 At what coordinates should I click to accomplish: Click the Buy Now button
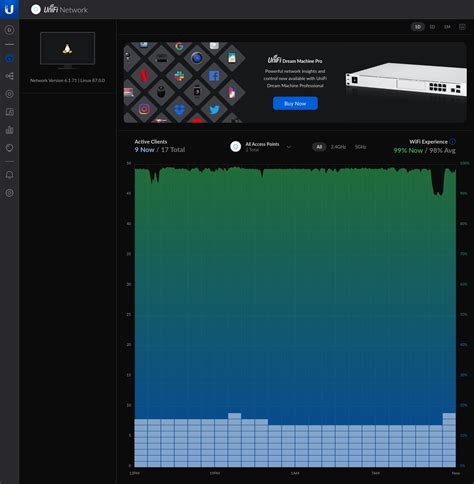tap(295, 104)
